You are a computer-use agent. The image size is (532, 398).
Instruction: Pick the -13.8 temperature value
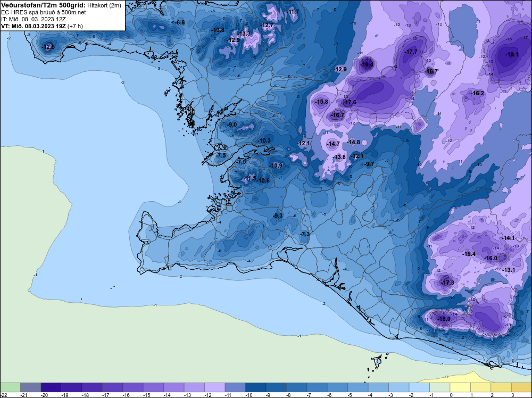click(339, 157)
